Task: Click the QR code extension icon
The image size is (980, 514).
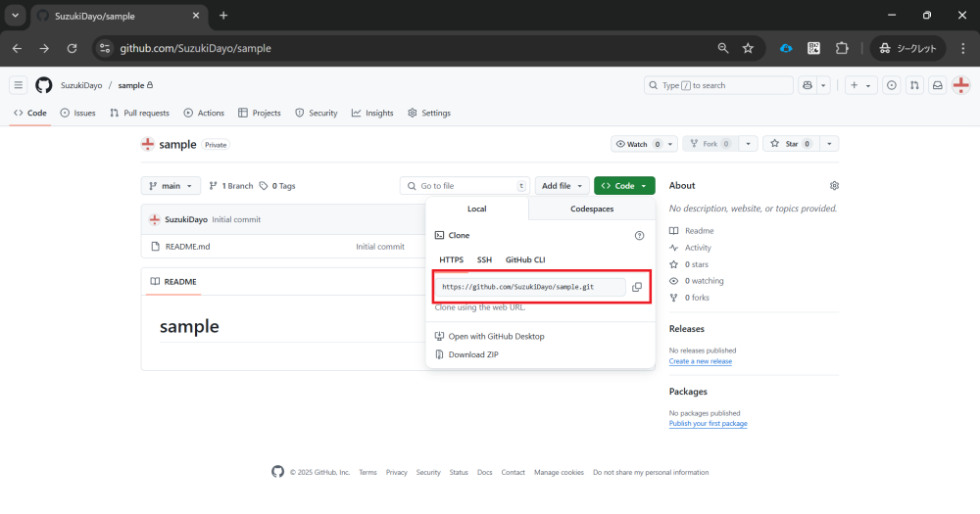Action: pos(813,48)
